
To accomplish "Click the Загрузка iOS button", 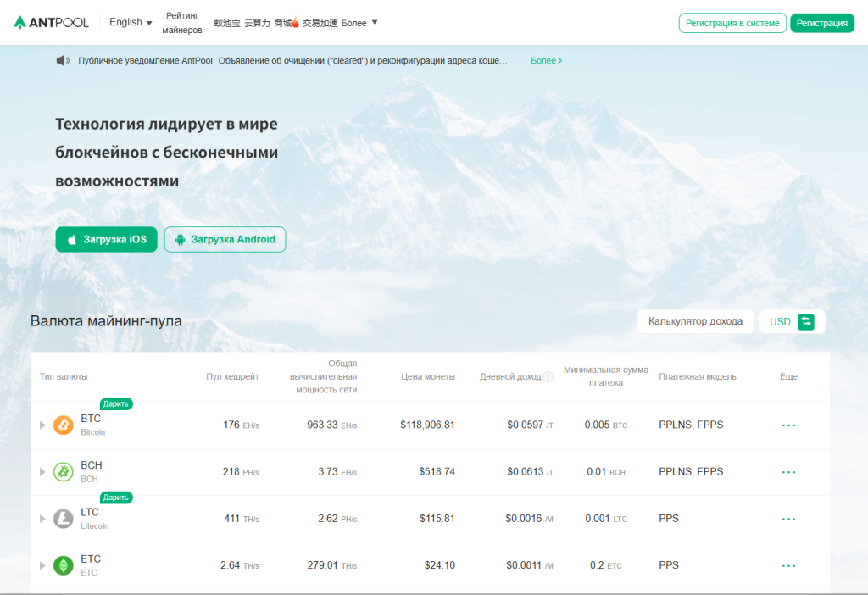I will tap(106, 240).
